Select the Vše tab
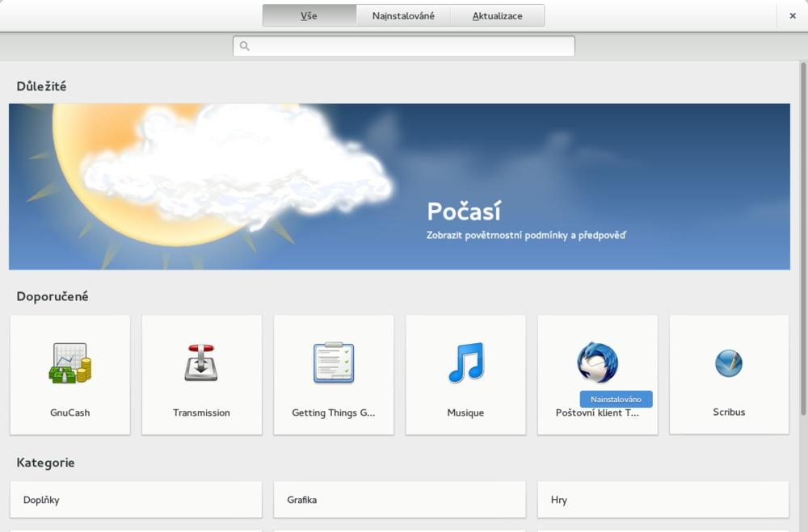This screenshot has width=808, height=532. [310, 15]
